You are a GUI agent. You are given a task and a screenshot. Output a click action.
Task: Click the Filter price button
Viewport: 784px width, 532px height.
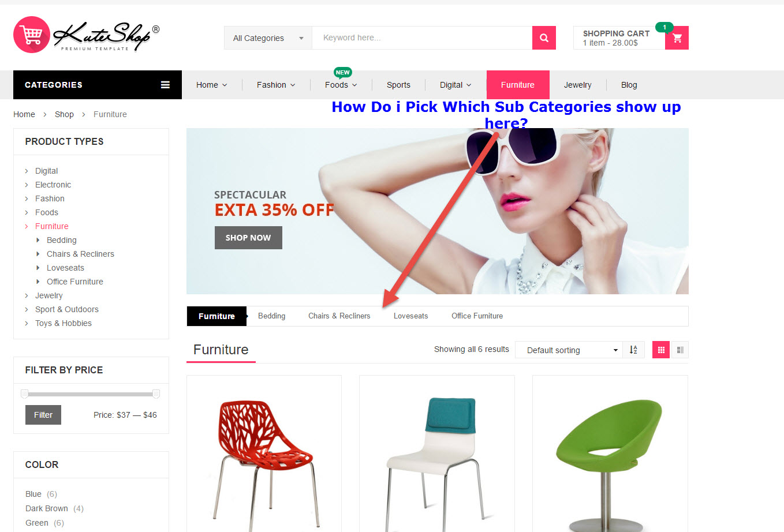tap(43, 415)
